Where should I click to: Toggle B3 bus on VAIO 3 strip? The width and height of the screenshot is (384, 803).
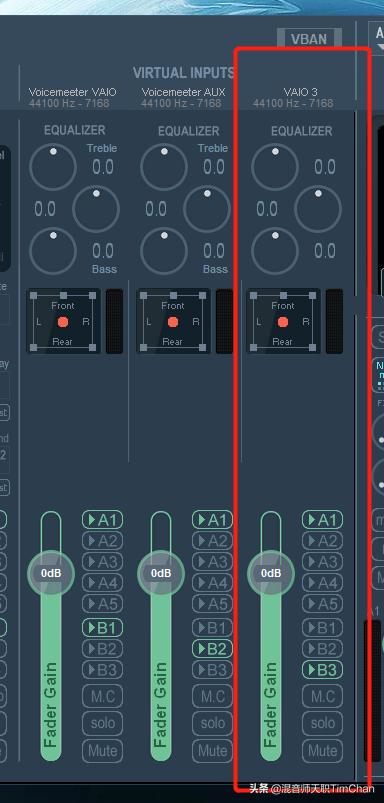tap(323, 670)
